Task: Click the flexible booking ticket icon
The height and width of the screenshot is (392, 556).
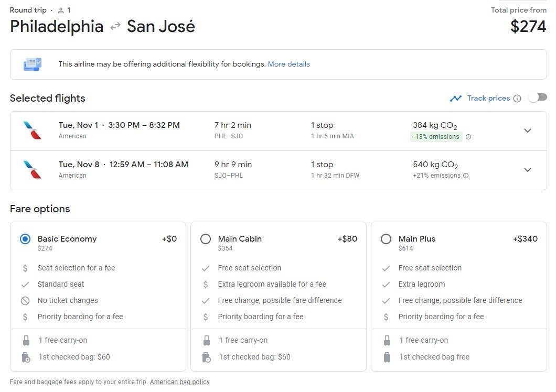Action: coord(32,64)
